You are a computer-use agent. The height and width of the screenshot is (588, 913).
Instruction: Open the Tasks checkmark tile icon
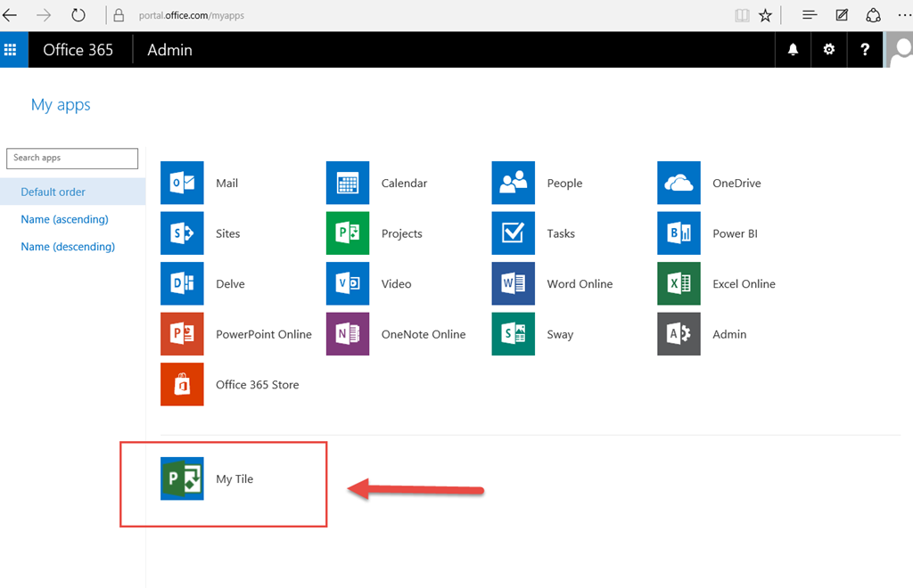(x=513, y=233)
